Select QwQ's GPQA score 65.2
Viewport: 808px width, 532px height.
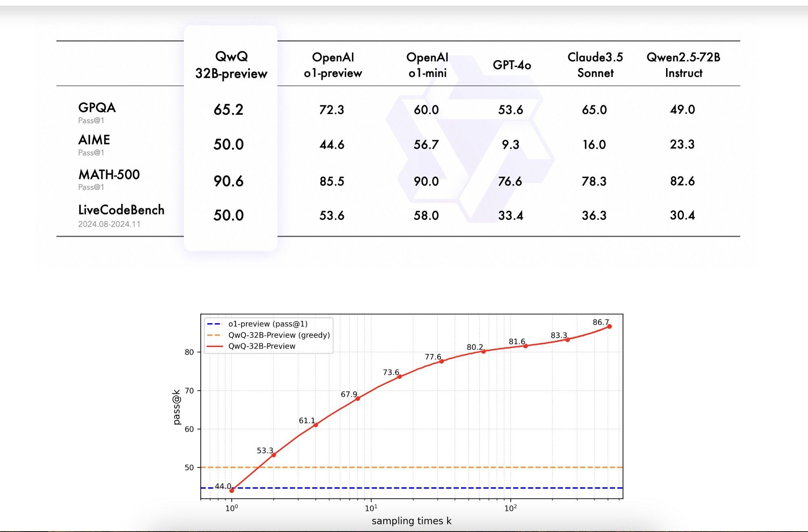pyautogui.click(x=229, y=110)
